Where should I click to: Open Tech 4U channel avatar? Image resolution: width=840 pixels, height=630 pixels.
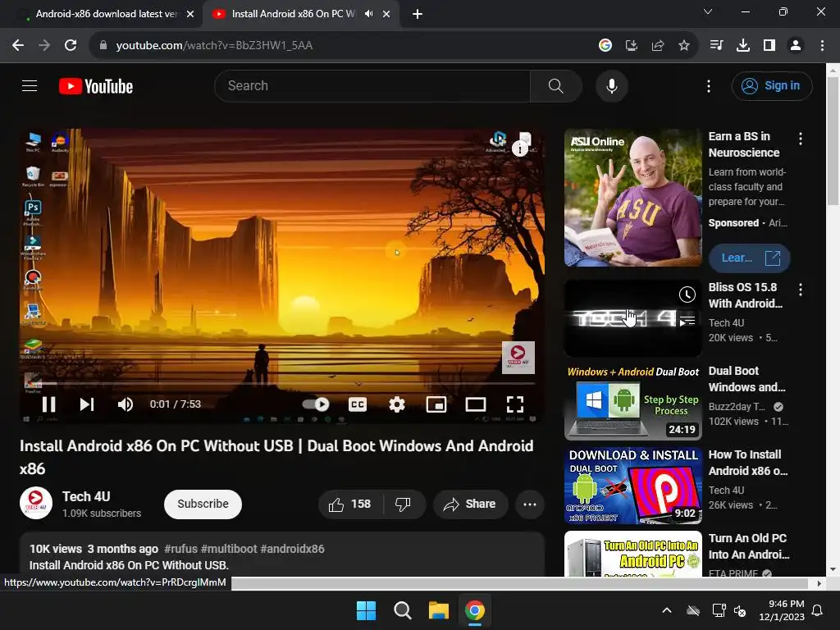click(36, 503)
